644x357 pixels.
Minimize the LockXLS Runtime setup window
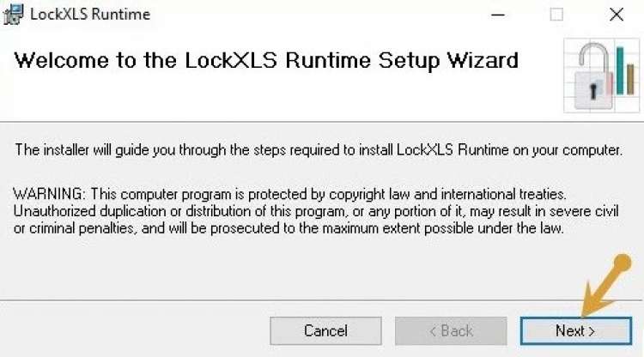[497, 15]
